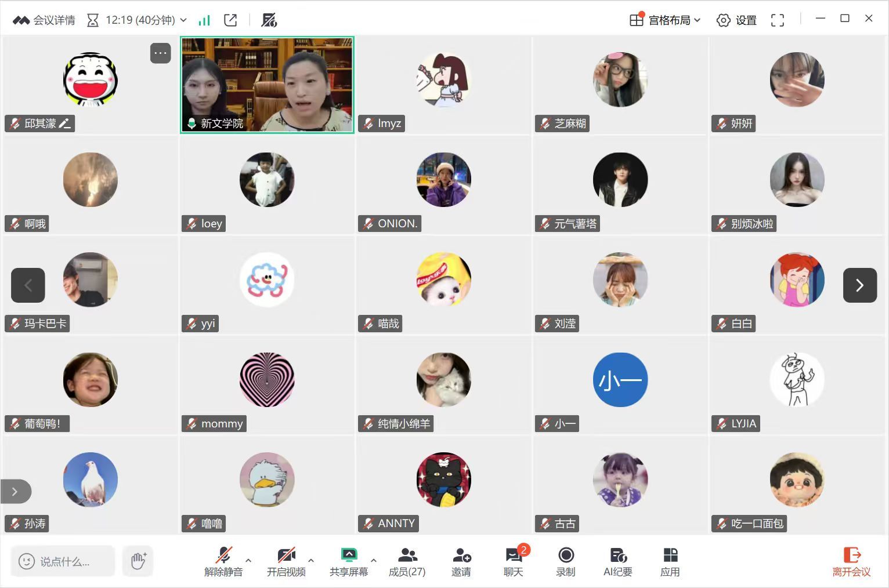The width and height of the screenshot is (889, 588).
Task: Toggle 开启视频 camera button
Action: (286, 561)
